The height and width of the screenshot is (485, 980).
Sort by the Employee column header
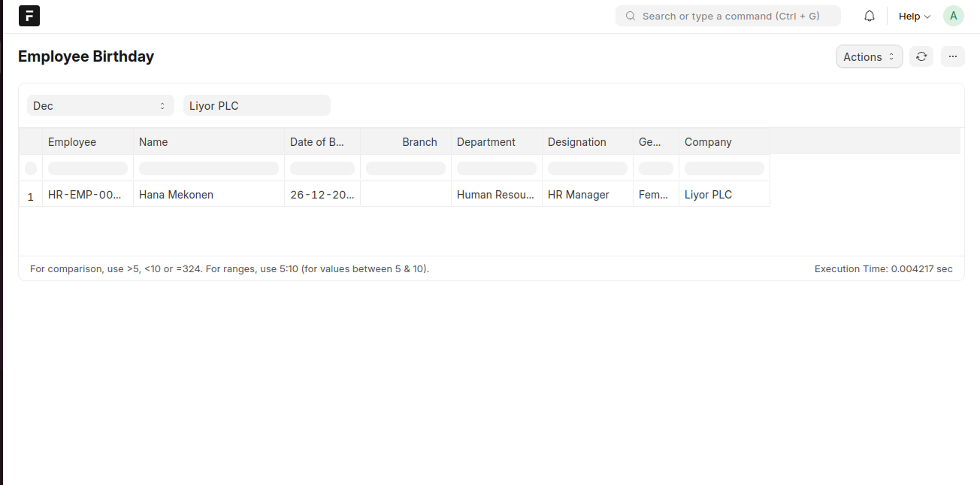72,142
